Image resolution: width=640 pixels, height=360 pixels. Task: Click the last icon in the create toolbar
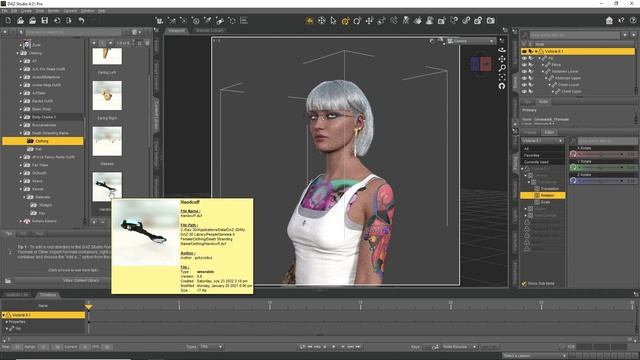(244, 20)
